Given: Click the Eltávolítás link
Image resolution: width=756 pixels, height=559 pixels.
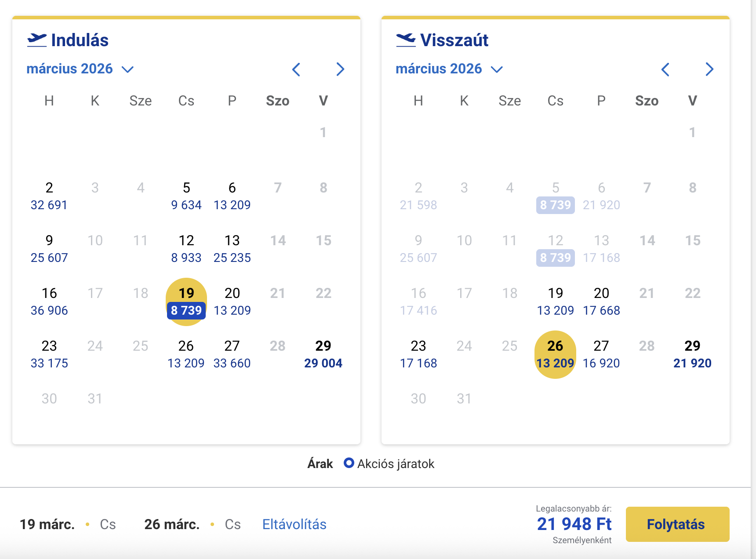Looking at the screenshot, I should pyautogui.click(x=294, y=524).
